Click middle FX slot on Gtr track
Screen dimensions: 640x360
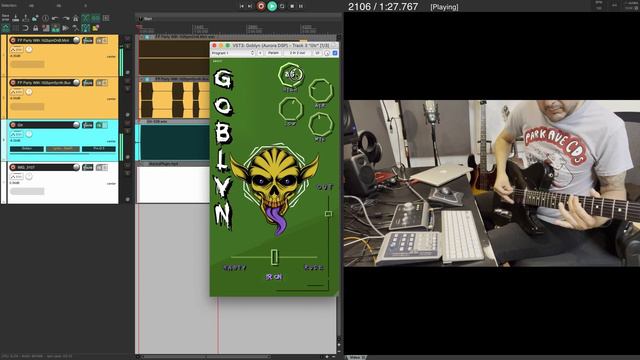point(63,149)
